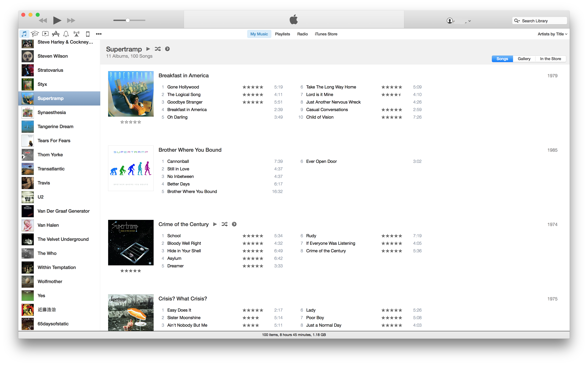Switch to the Gallery view
This screenshot has height=365, width=588.
524,59
